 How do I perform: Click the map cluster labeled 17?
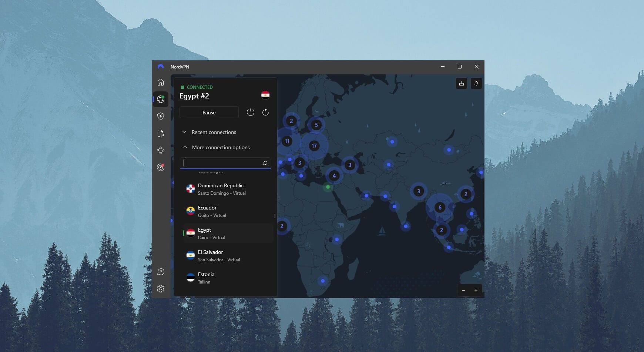314,145
